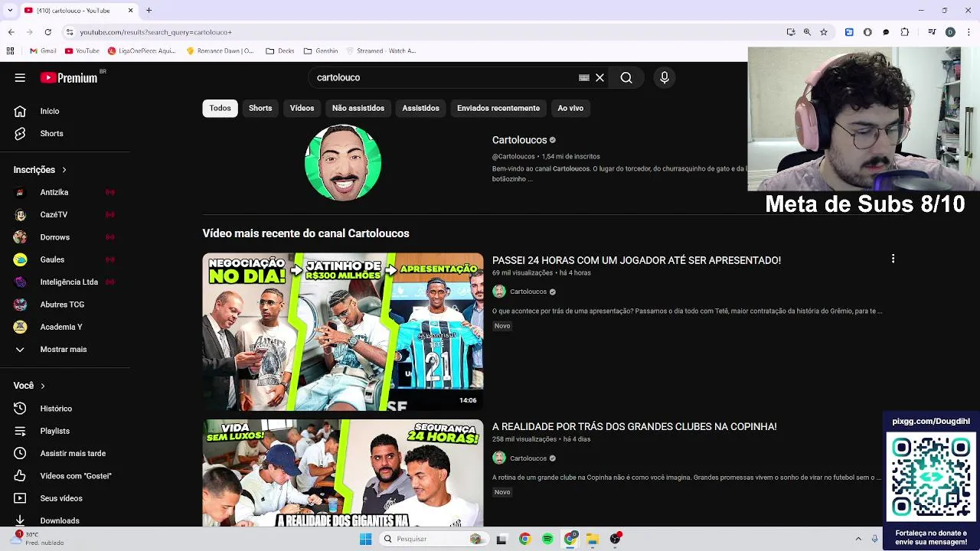Open the Chrome profile avatar
Image resolution: width=980 pixels, height=551 pixels.
click(x=950, y=32)
